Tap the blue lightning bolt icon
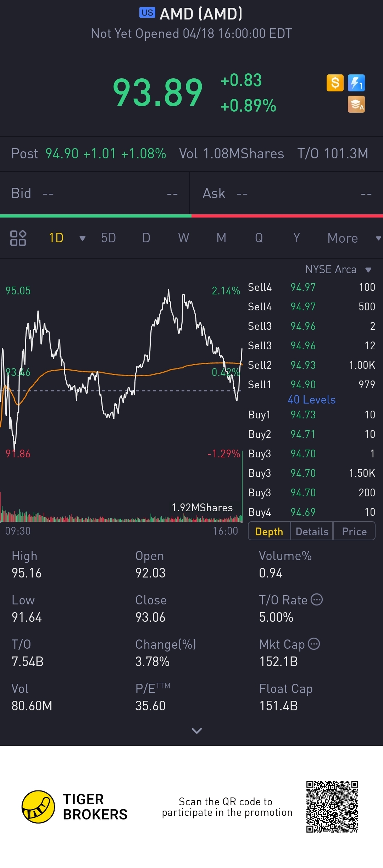The image size is (383, 868). point(356,83)
